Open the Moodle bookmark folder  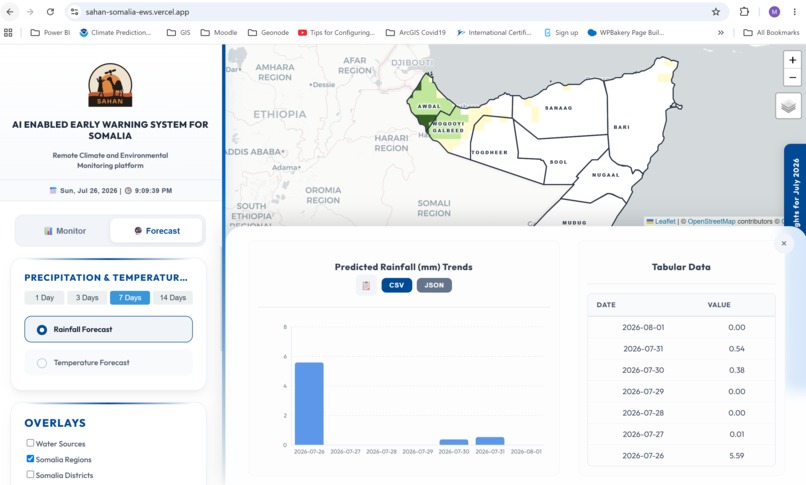pos(219,32)
